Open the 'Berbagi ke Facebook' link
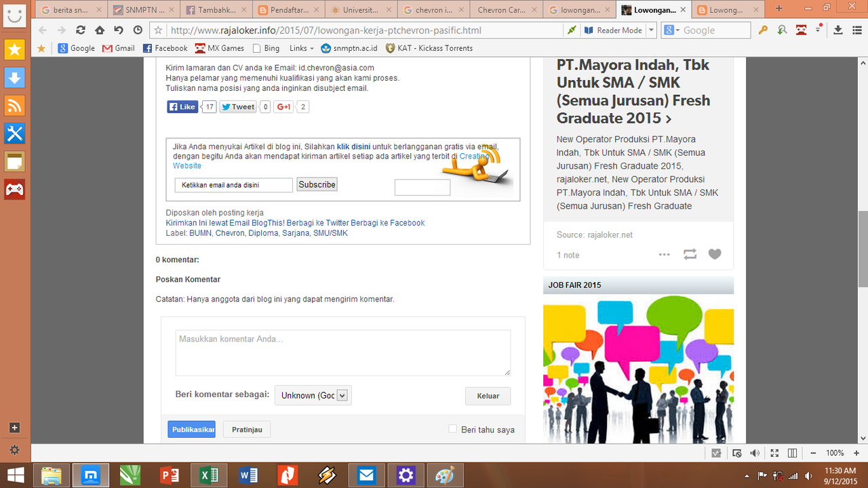The height and width of the screenshot is (488, 868). tap(388, 223)
